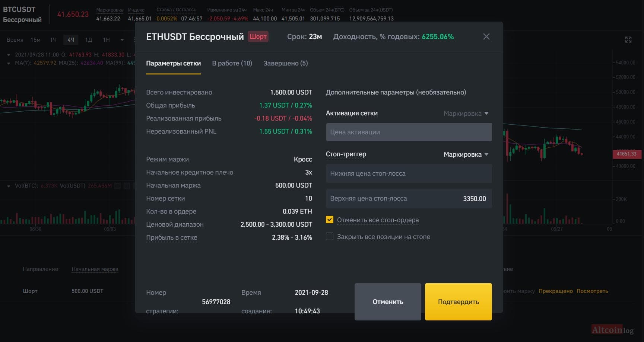Image resolution: width=644 pixels, height=342 pixels.
Task: Click the strategy number 56977028
Action: [x=216, y=302]
